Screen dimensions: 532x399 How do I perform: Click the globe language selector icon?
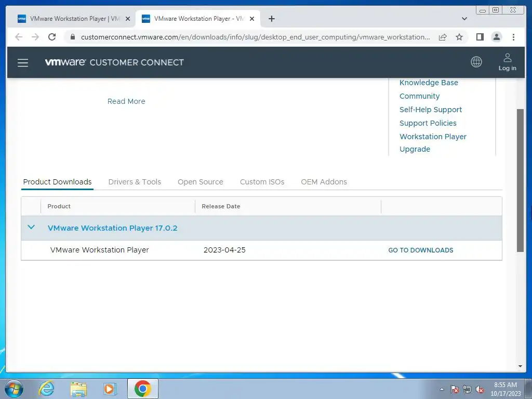click(x=476, y=62)
